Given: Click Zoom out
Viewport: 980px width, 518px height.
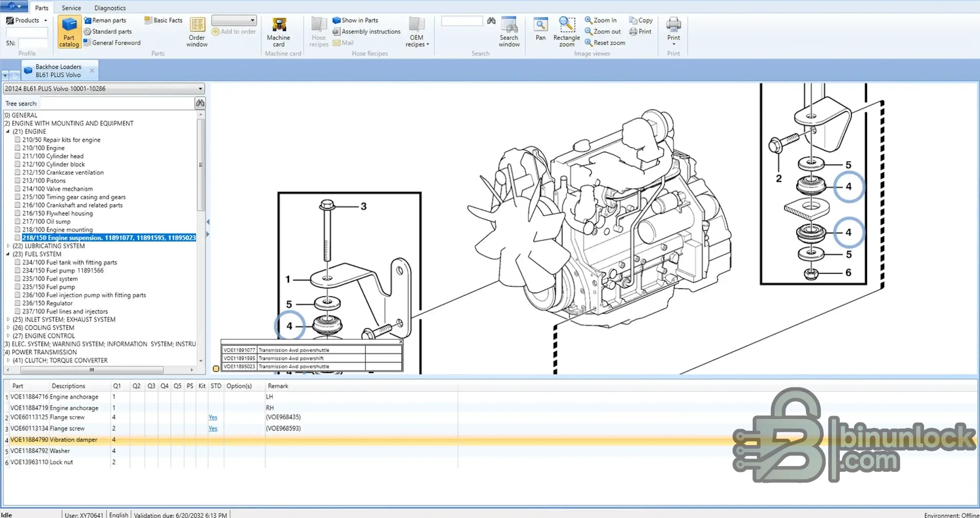Looking at the screenshot, I should coord(603,32).
